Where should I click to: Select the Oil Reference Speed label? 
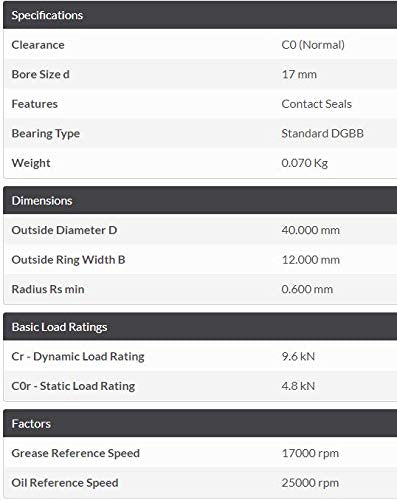pos(65,483)
